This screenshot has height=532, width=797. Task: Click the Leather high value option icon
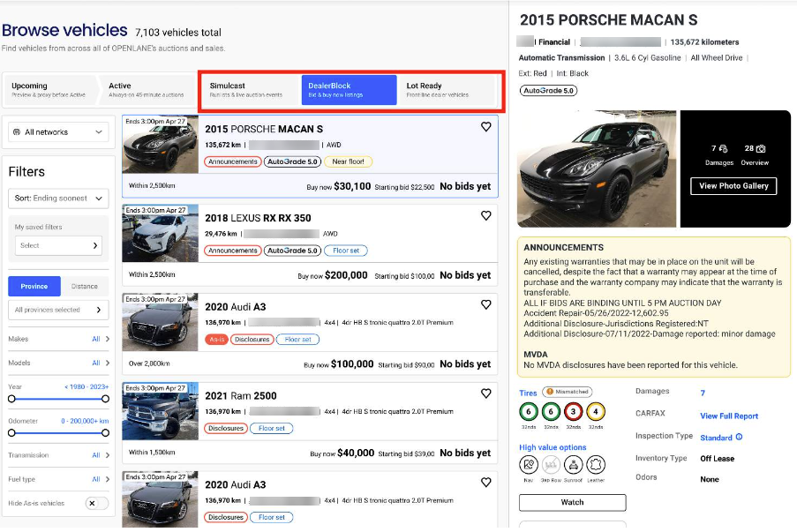click(x=596, y=465)
